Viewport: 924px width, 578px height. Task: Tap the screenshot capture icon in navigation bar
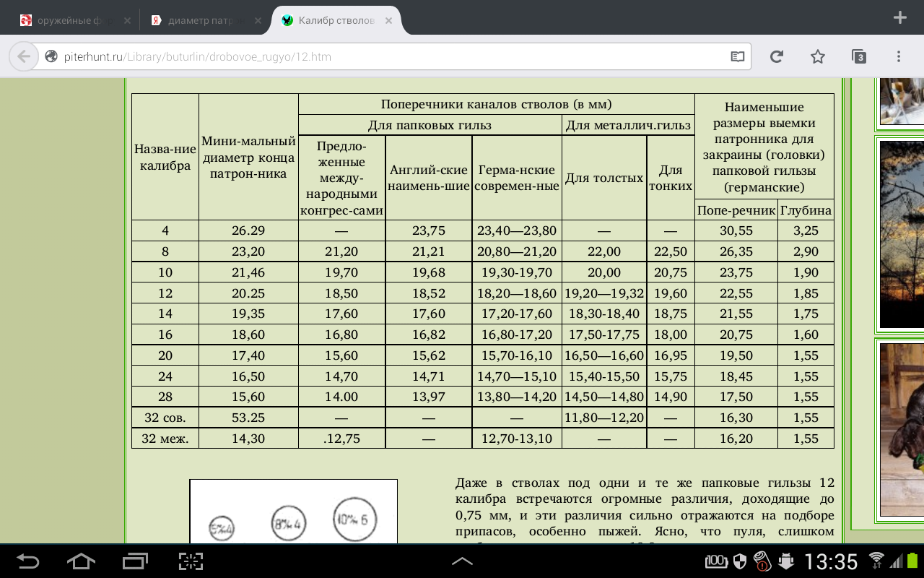191,561
